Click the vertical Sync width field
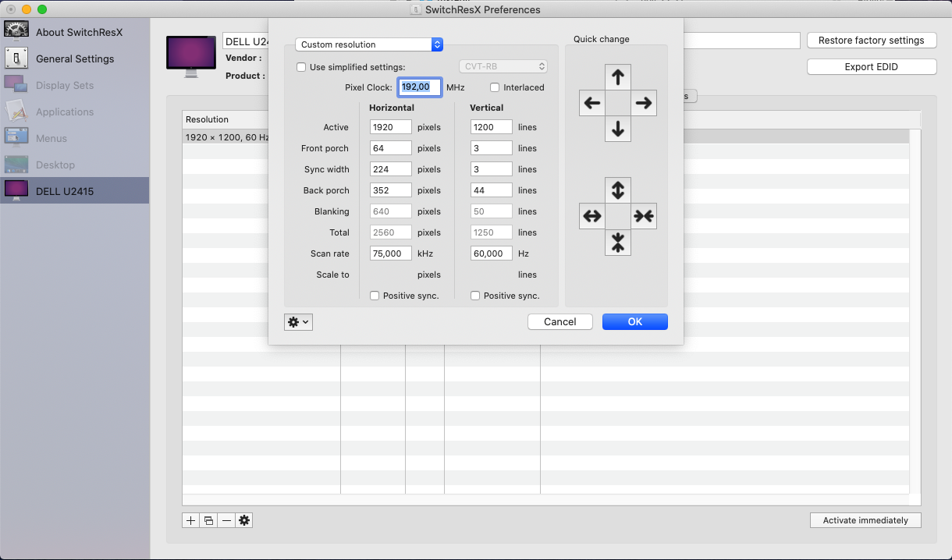 492,169
